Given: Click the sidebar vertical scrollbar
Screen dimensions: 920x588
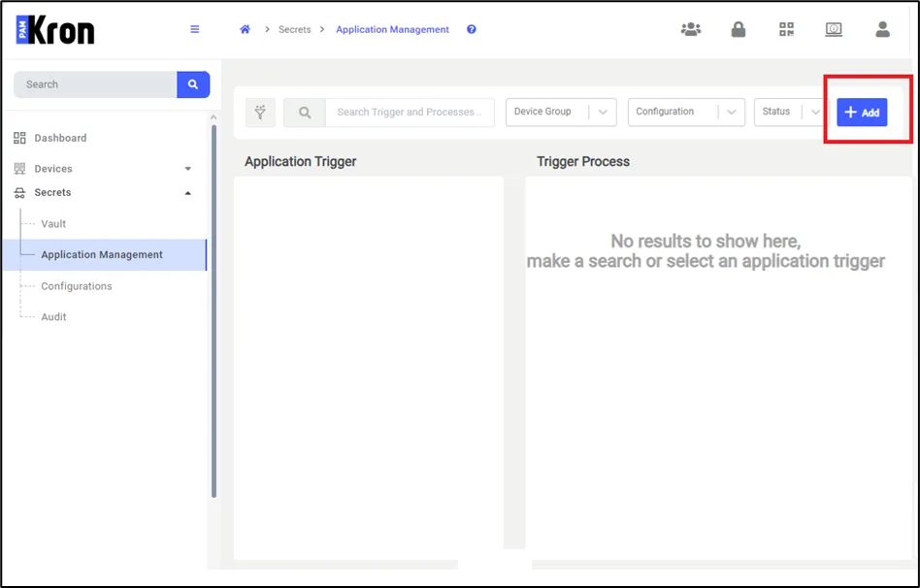Looking at the screenshot, I should coord(214,311).
